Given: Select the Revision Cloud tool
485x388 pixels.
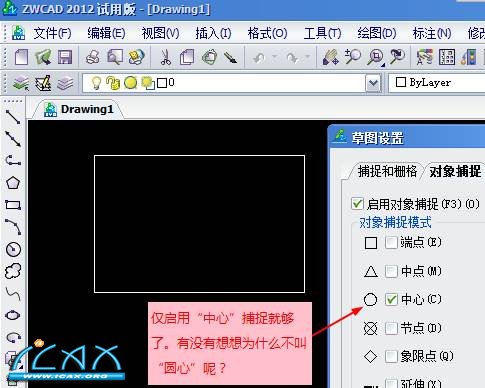Looking at the screenshot, I should click(13, 271).
